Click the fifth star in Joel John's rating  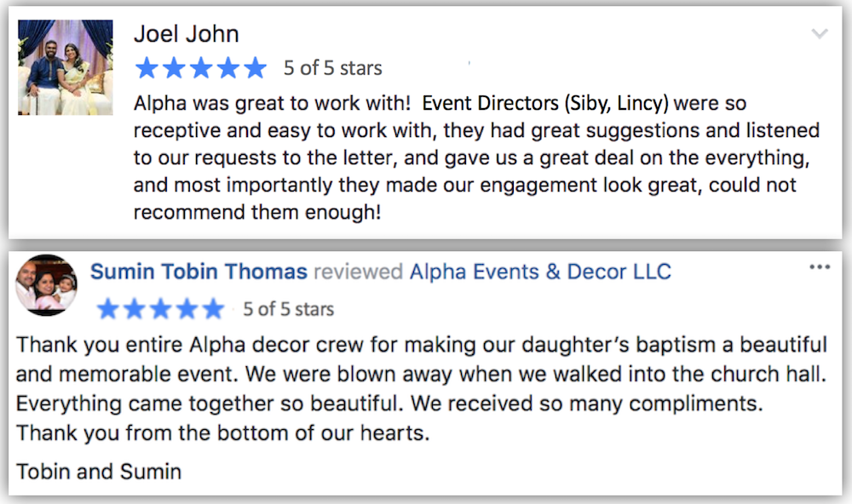(255, 68)
